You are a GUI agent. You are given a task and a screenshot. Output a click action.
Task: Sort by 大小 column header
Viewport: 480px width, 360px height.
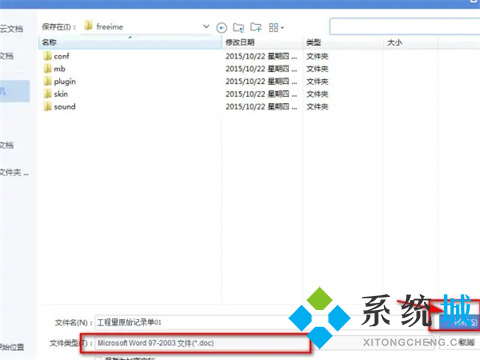411,43
